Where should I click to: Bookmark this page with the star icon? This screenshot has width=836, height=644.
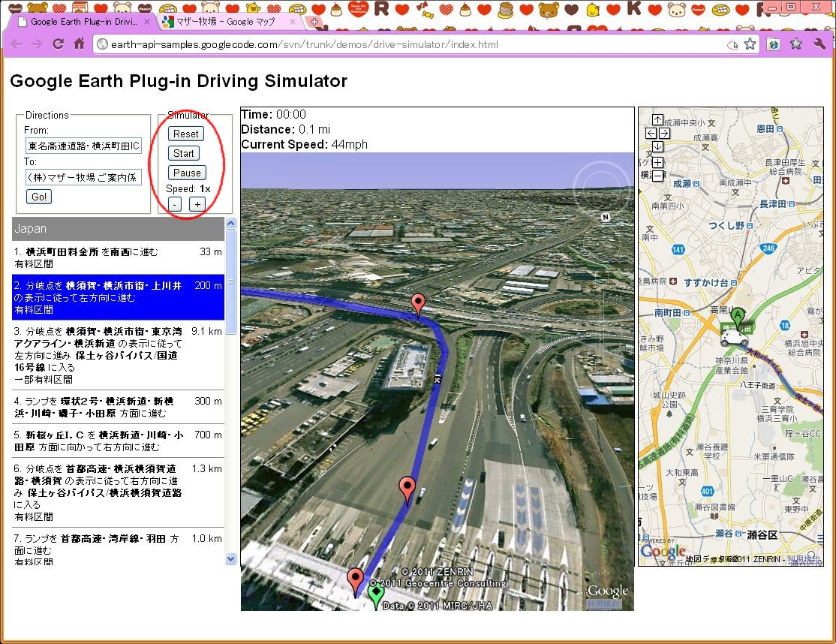coord(750,44)
